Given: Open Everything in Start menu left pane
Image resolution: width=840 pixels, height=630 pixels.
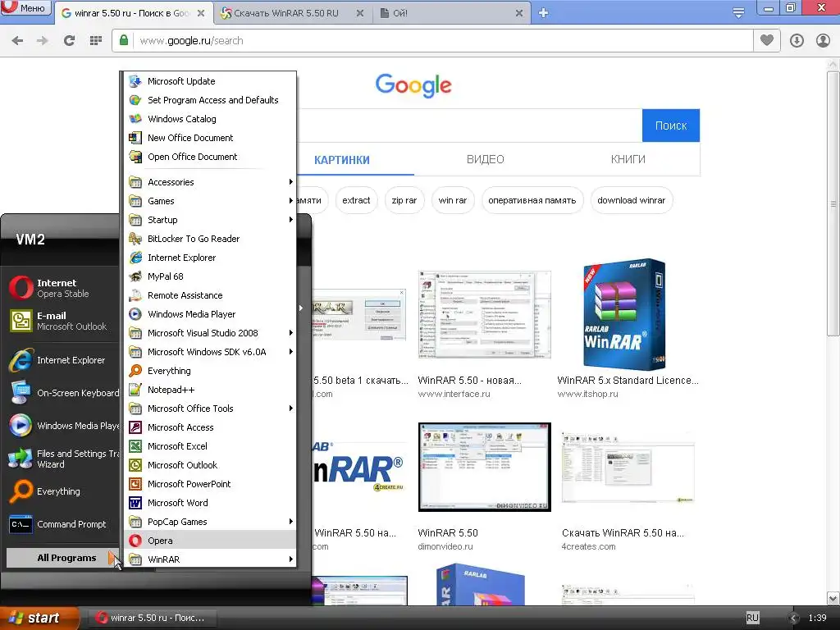Looking at the screenshot, I should point(62,491).
